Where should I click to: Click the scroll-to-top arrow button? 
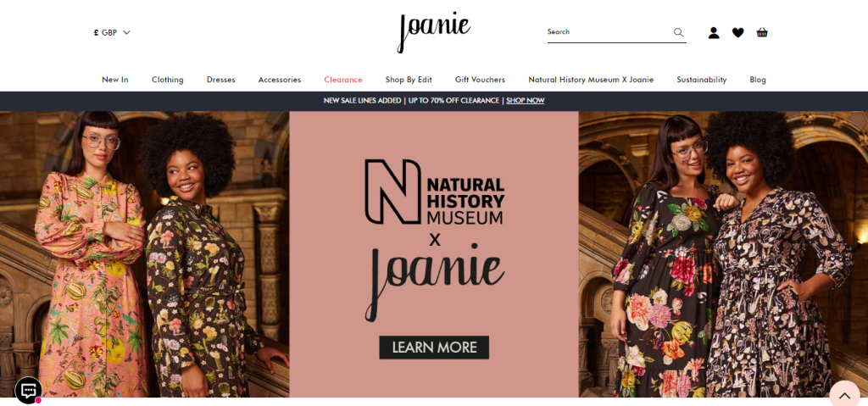click(x=844, y=395)
